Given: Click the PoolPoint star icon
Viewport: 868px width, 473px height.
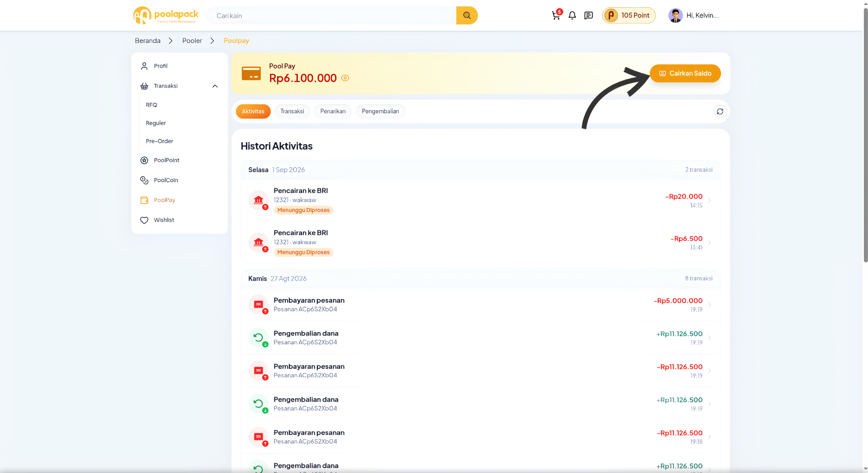Looking at the screenshot, I should coord(144,160).
